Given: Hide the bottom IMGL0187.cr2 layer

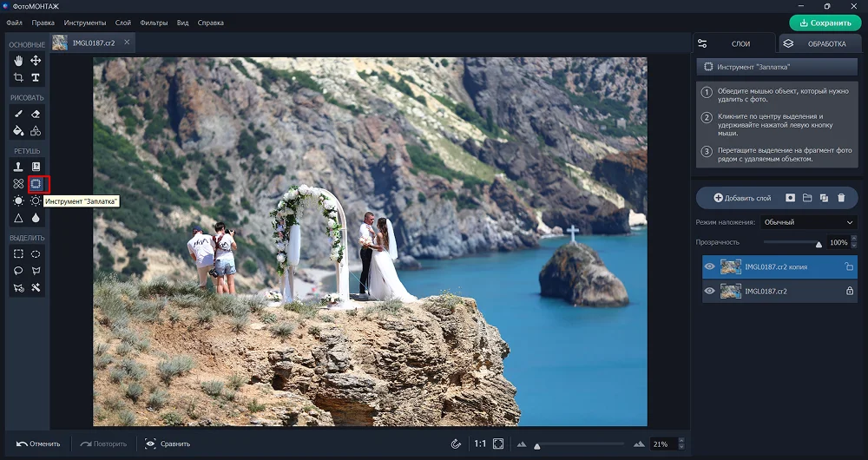Looking at the screenshot, I should pos(710,291).
